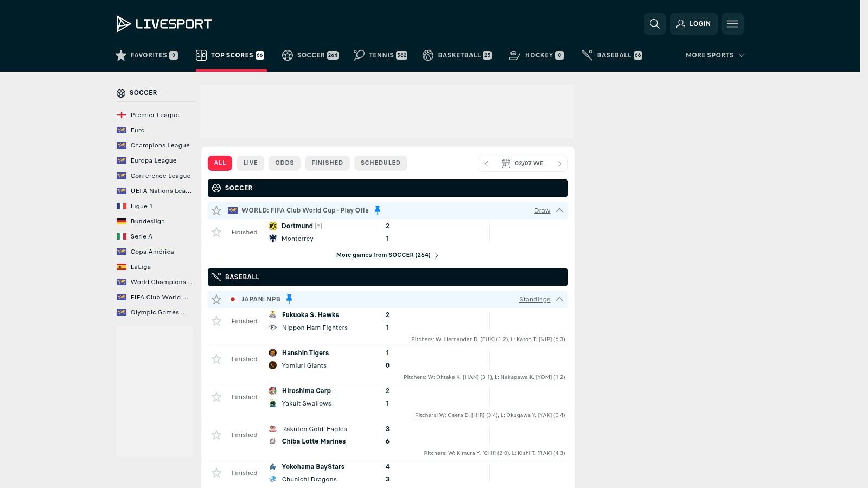Viewport: 868px width, 488px height.
Task: Open the calendar date picker icon
Action: pos(506,163)
